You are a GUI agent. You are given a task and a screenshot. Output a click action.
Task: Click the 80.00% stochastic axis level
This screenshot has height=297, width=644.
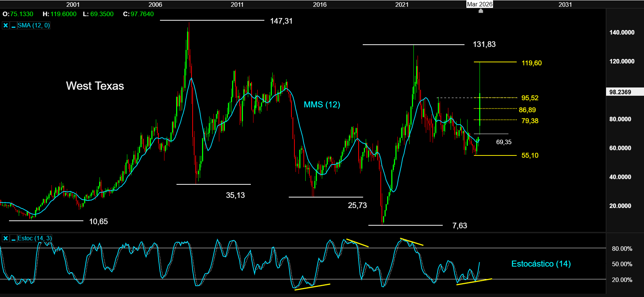tap(622, 249)
